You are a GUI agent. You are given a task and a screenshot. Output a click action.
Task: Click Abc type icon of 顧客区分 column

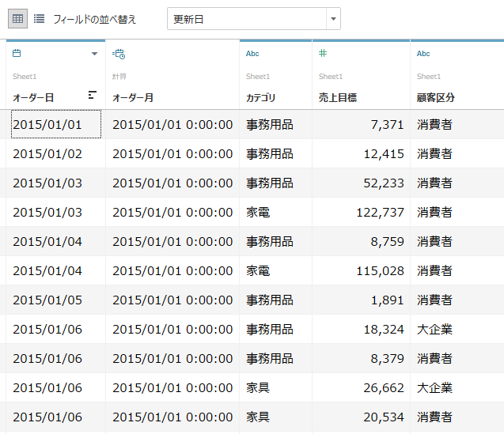click(x=423, y=54)
